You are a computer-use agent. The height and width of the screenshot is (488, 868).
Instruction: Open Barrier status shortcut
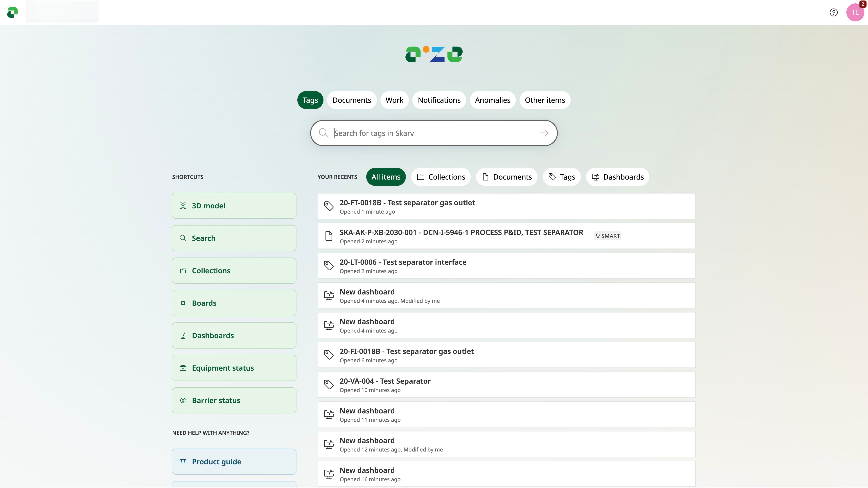coord(234,400)
